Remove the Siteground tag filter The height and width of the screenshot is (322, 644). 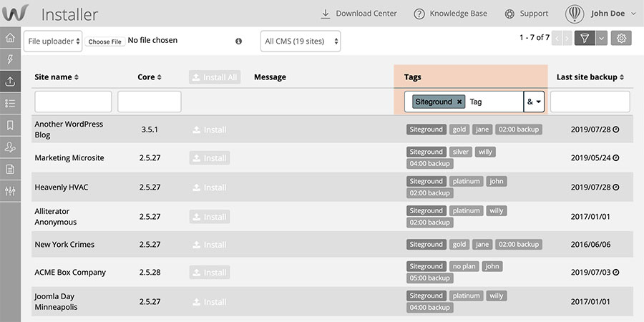(459, 102)
